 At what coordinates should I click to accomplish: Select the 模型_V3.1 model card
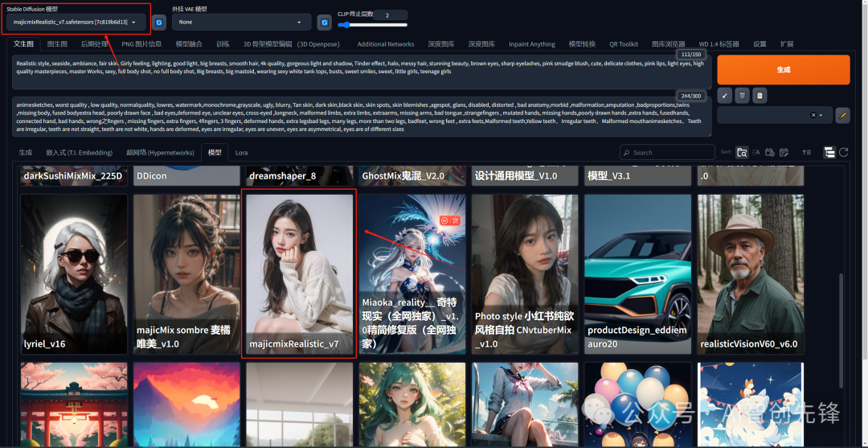tap(637, 175)
